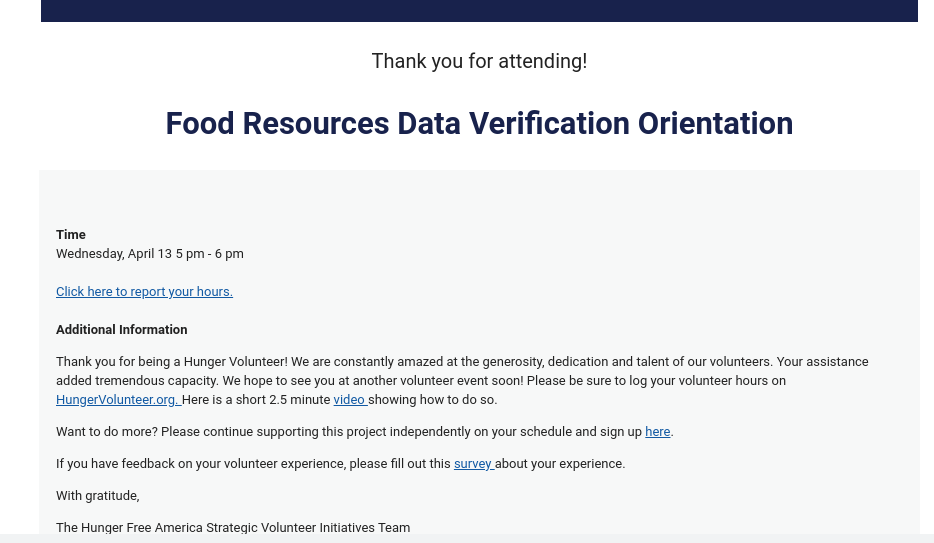Click the 'Wednesday, April 13 5 pm - 6 pm' text

coord(150,254)
